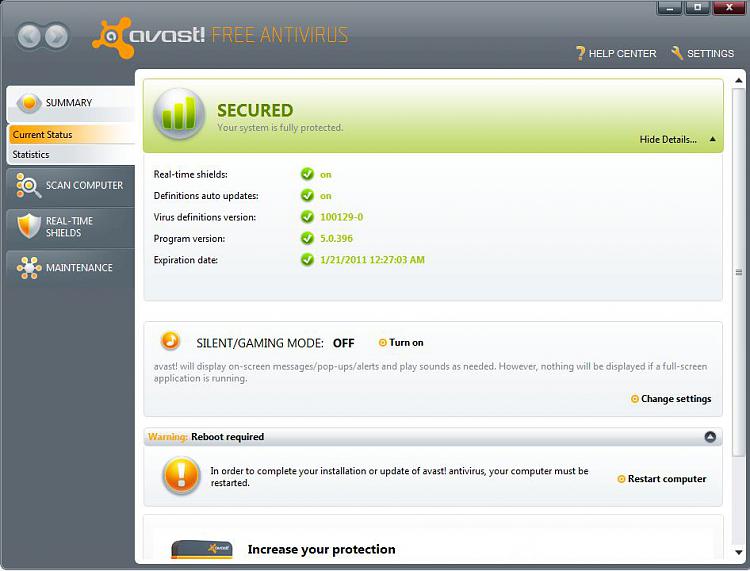Click the Silent/Gaming mode music note icon
The image size is (750, 571).
click(x=170, y=341)
